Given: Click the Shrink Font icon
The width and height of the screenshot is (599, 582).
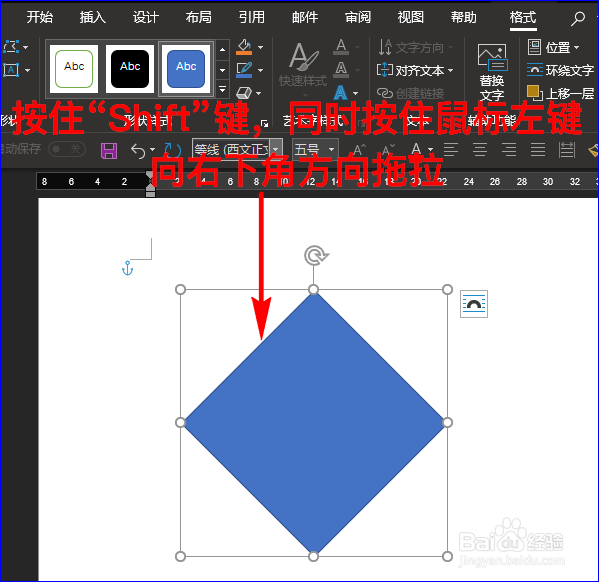Looking at the screenshot, I should click(x=388, y=150).
